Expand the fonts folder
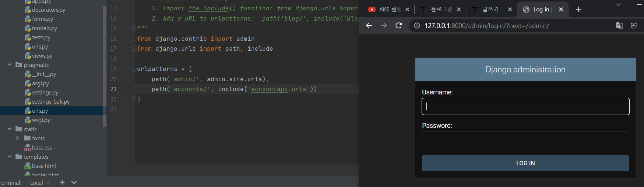The width and height of the screenshot is (644, 187). [17, 138]
